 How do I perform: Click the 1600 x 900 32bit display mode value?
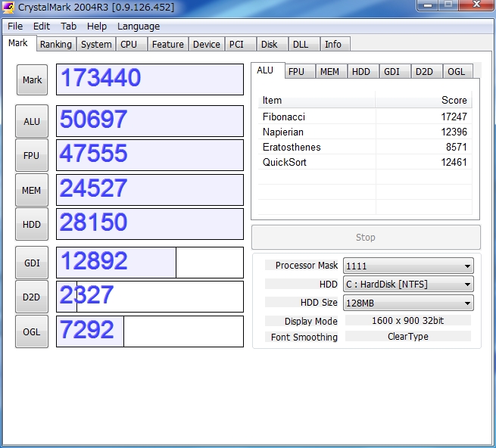pyautogui.click(x=407, y=321)
